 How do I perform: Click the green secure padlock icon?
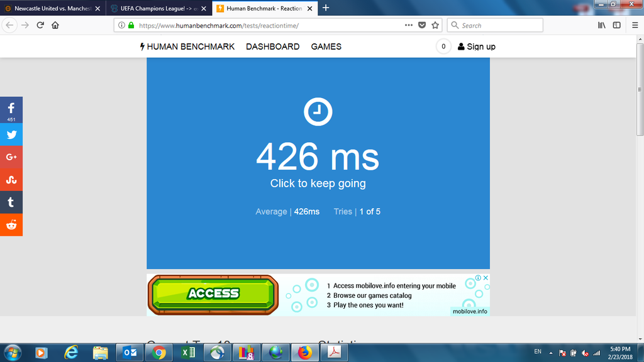131,25
